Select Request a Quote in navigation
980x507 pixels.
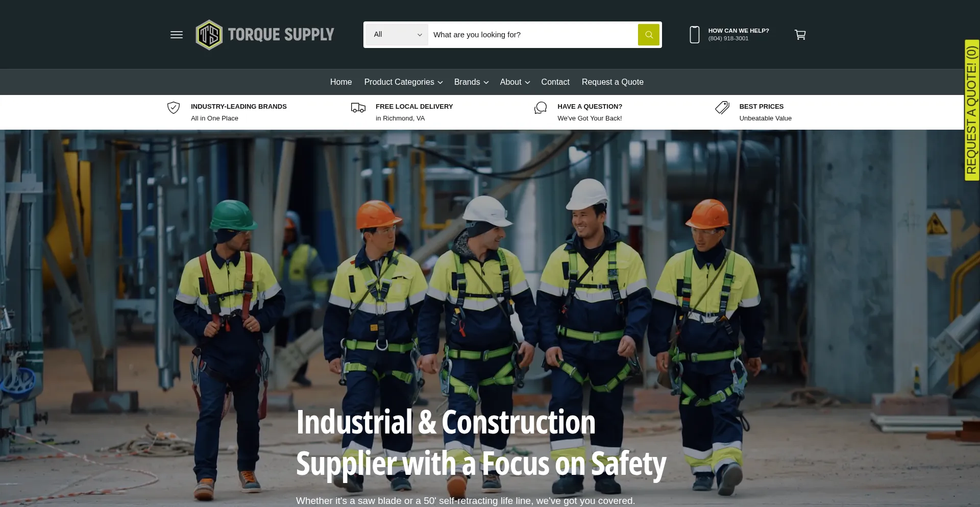(612, 82)
